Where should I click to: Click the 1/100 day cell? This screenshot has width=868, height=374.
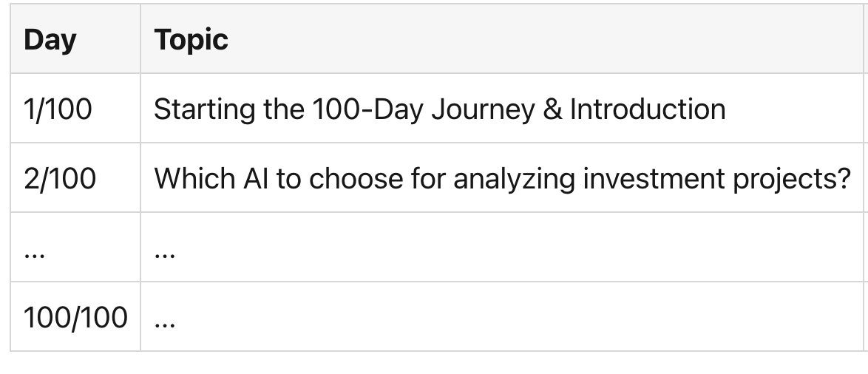58,109
